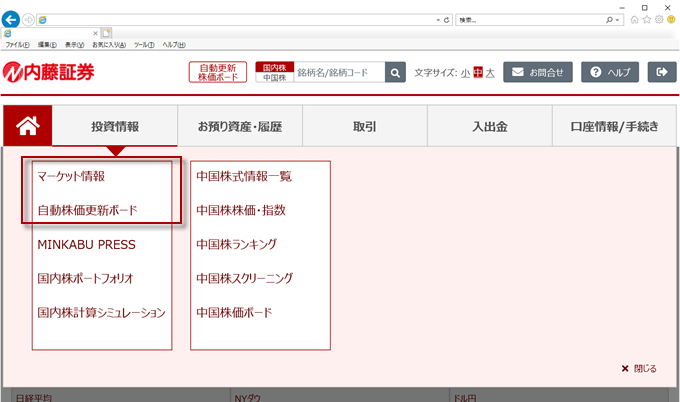The width and height of the screenshot is (680, 402).
Task: Click the browser back arrow button
Action: [x=12, y=20]
